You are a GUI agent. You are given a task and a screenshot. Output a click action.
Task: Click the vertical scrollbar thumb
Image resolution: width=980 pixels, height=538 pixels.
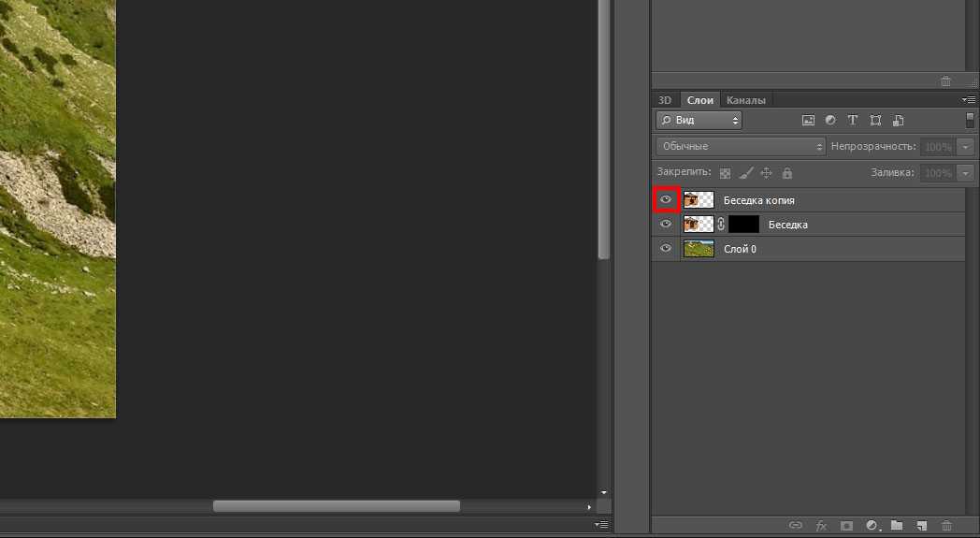603,129
